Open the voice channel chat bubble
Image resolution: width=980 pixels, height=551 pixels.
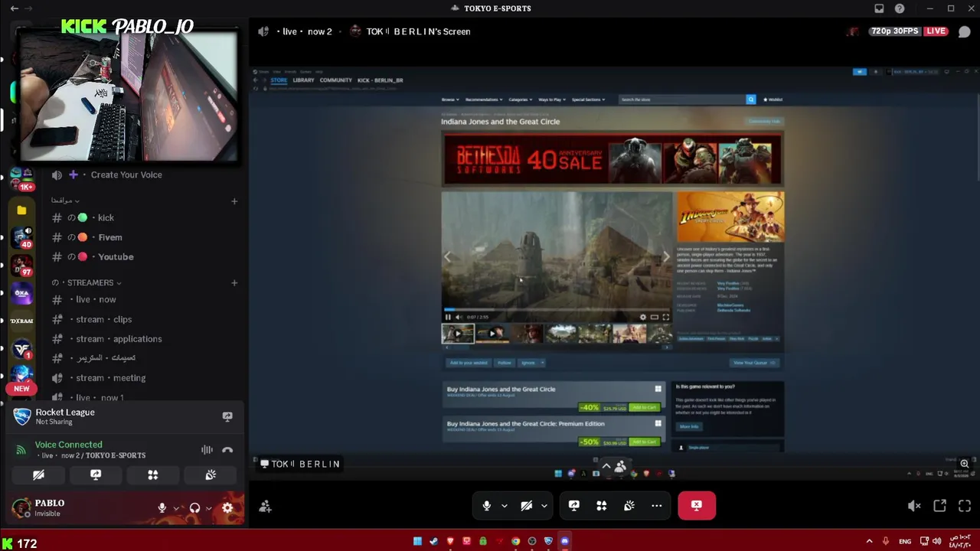[964, 31]
